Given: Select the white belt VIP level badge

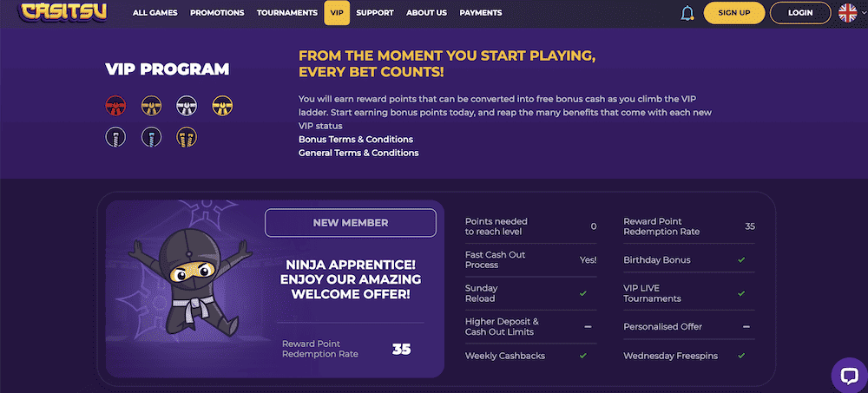Looking at the screenshot, I should (187, 106).
